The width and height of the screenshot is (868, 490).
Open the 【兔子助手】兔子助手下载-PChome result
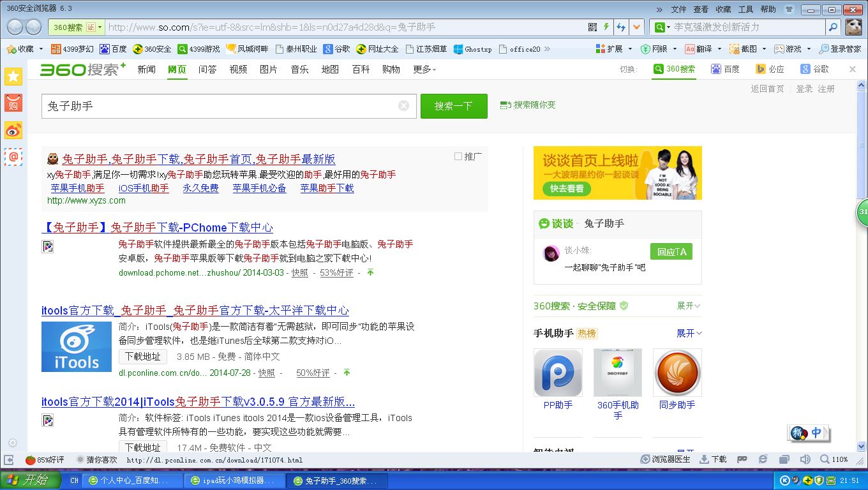click(x=157, y=228)
